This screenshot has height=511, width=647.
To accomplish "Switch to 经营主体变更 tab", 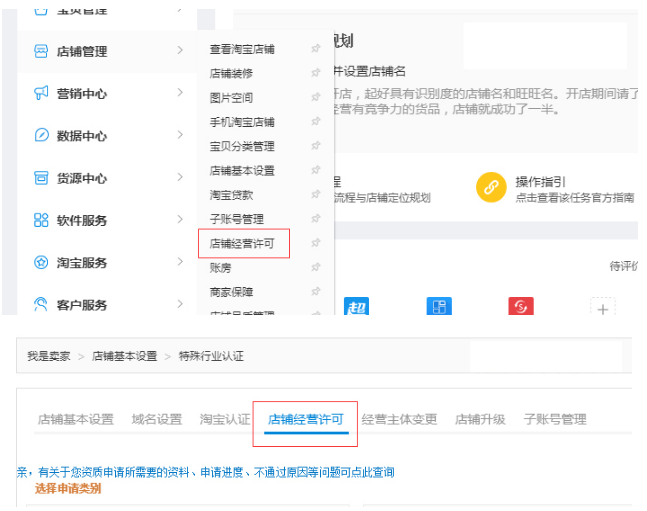I will 399,419.
